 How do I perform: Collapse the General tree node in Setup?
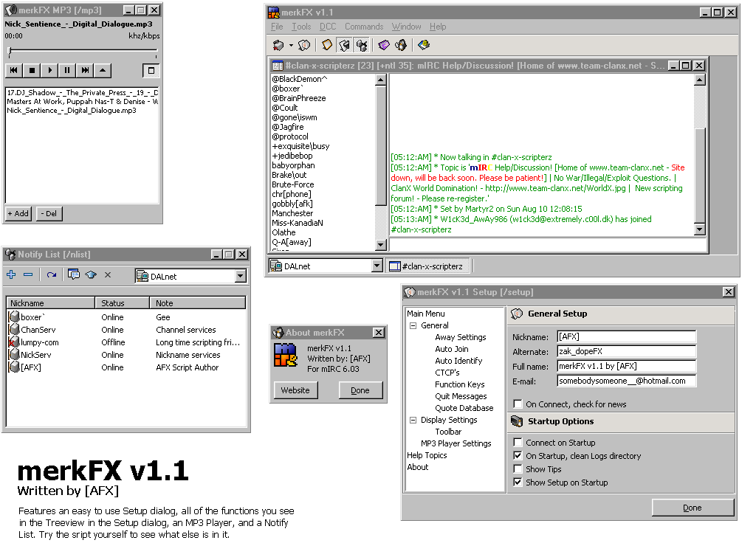[x=413, y=325]
